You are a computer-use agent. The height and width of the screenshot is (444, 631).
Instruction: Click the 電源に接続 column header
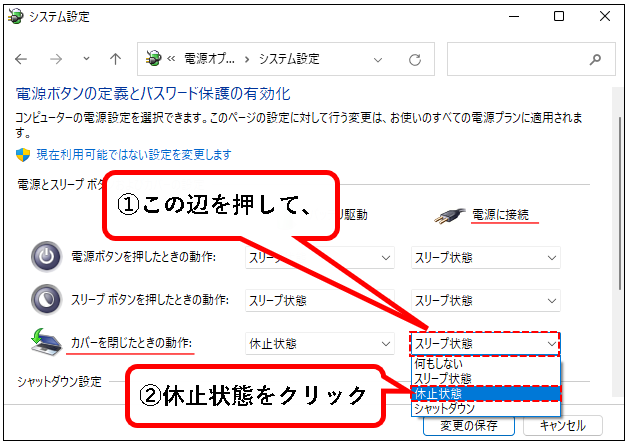click(x=500, y=215)
